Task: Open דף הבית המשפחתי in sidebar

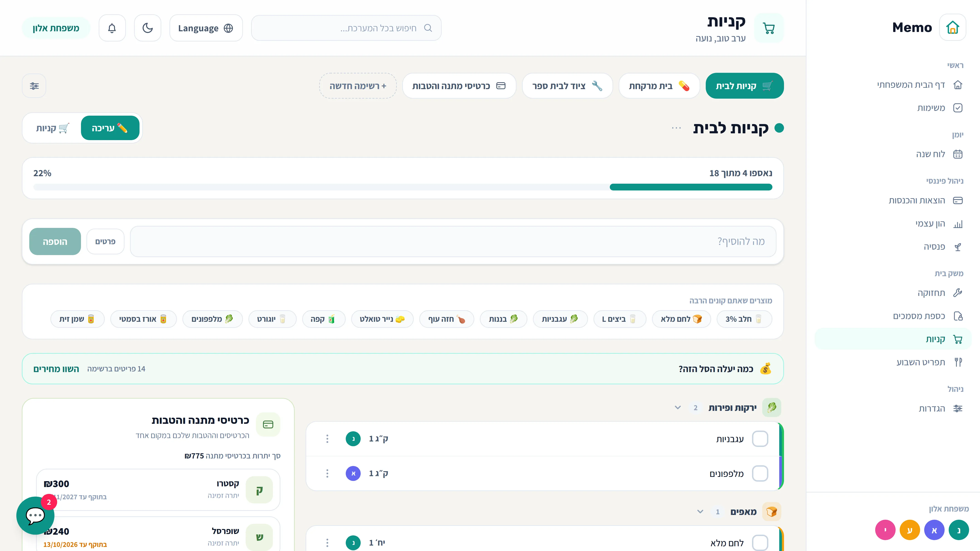Action: click(x=893, y=85)
